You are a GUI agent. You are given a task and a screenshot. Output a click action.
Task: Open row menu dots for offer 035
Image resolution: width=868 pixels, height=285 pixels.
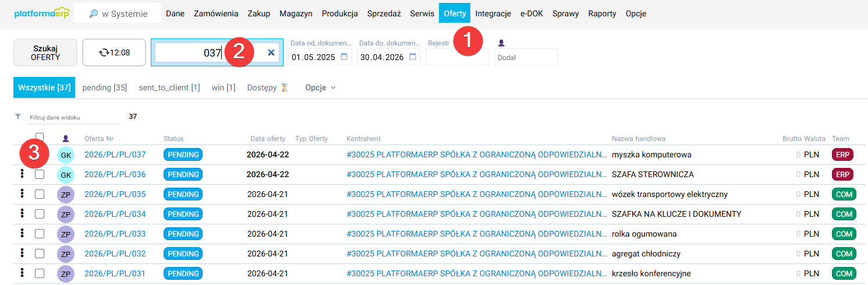22,193
